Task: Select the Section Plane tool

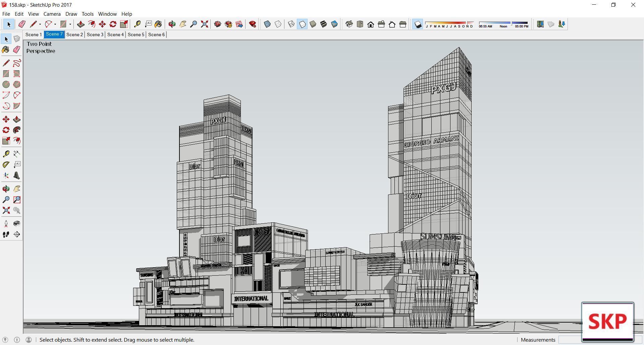Action: pyautogui.click(x=17, y=234)
